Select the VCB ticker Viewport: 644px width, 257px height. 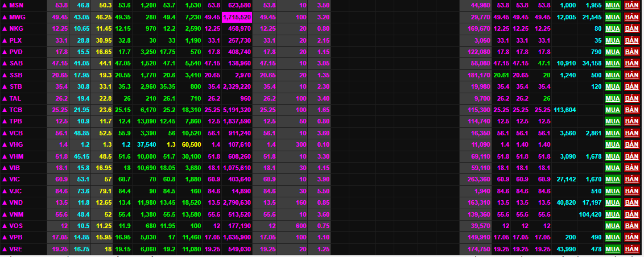click(15, 133)
